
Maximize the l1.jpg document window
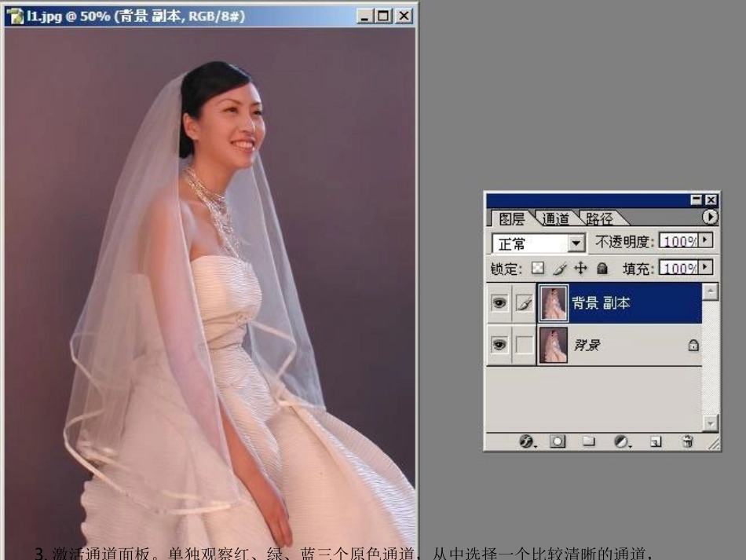[x=383, y=16]
